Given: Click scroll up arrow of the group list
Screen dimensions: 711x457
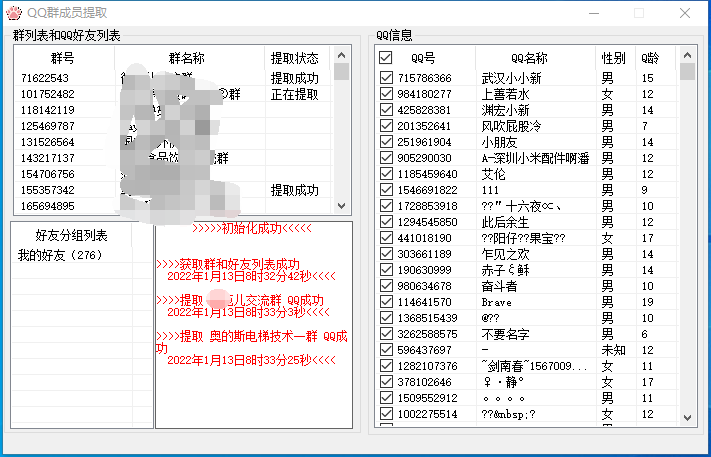Looking at the screenshot, I should click(341, 55).
